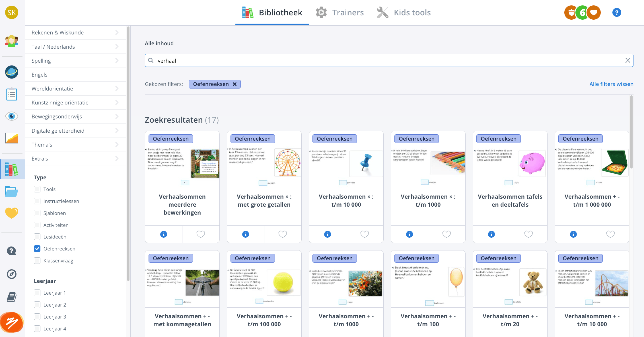Open the planet icon in sidebar
This screenshot has width=644, height=337.
point(12,72)
